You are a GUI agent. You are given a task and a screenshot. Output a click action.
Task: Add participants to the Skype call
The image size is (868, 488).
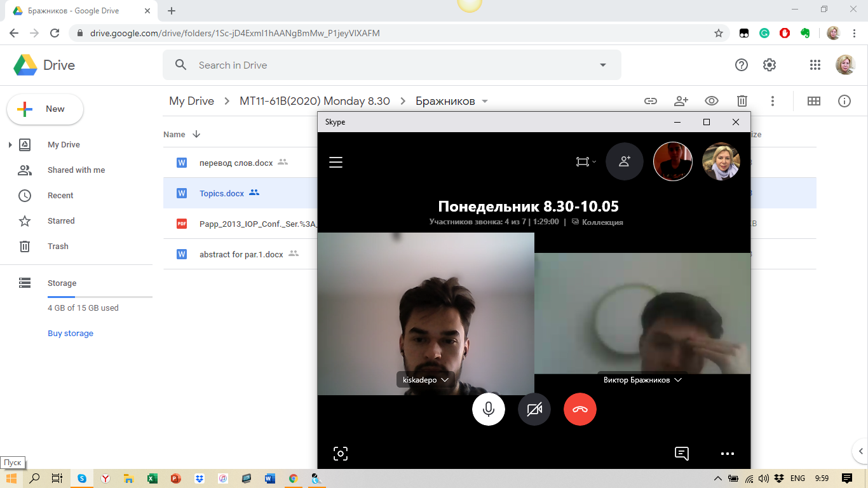pyautogui.click(x=624, y=161)
